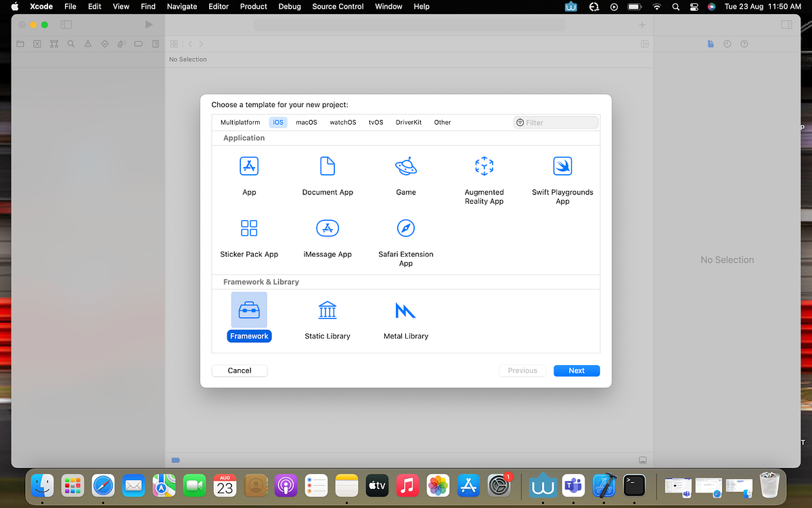
Task: Switch to the macOS platform tab
Action: pyautogui.click(x=306, y=122)
